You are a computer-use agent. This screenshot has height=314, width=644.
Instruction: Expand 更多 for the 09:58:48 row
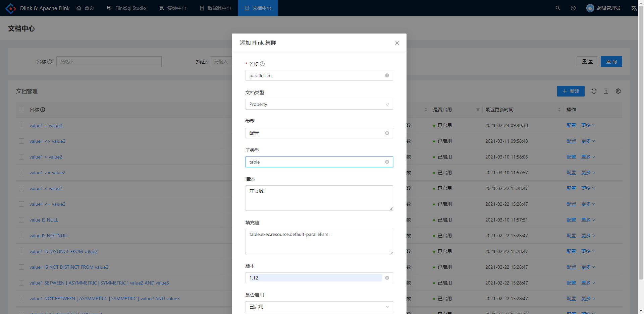(x=588, y=141)
